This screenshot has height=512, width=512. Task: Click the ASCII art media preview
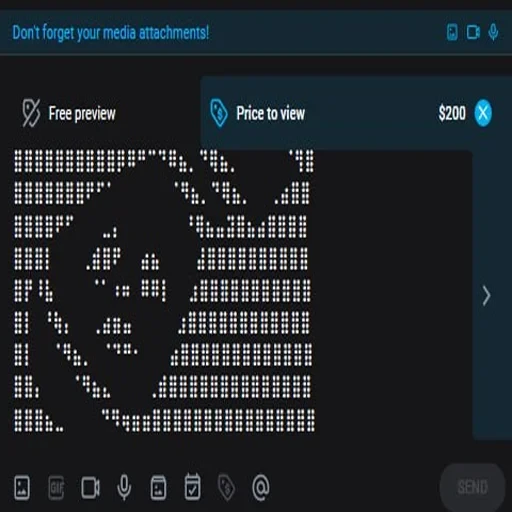click(164, 291)
